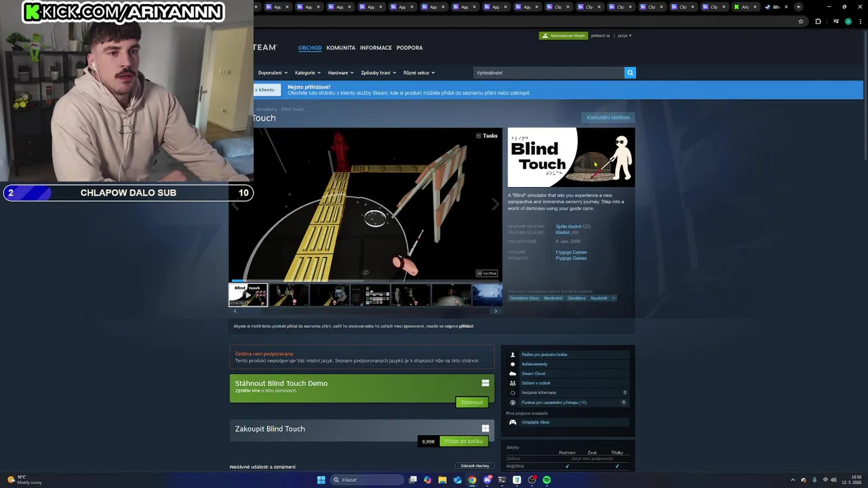Click the browser page vertical scrollbar

(x=865, y=95)
